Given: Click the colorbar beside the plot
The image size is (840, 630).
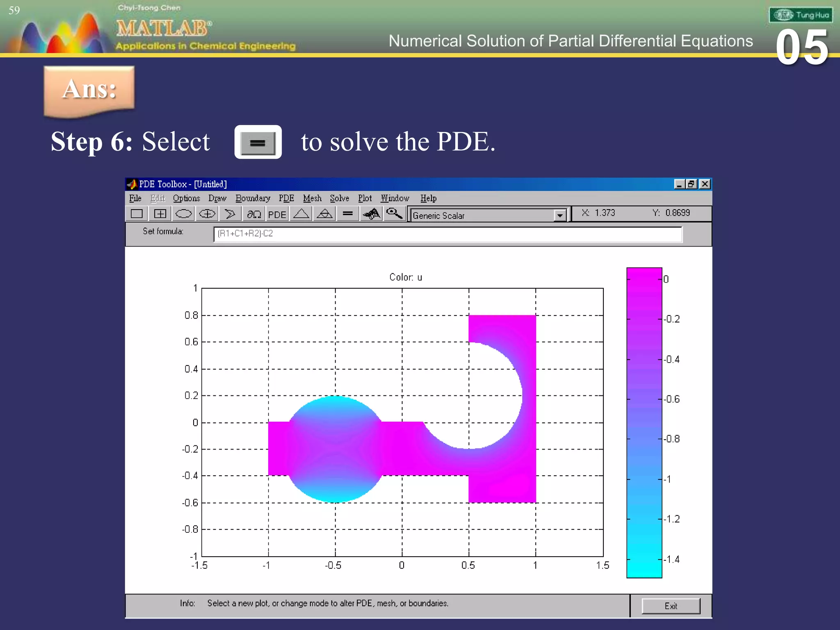Looking at the screenshot, I should point(644,422).
